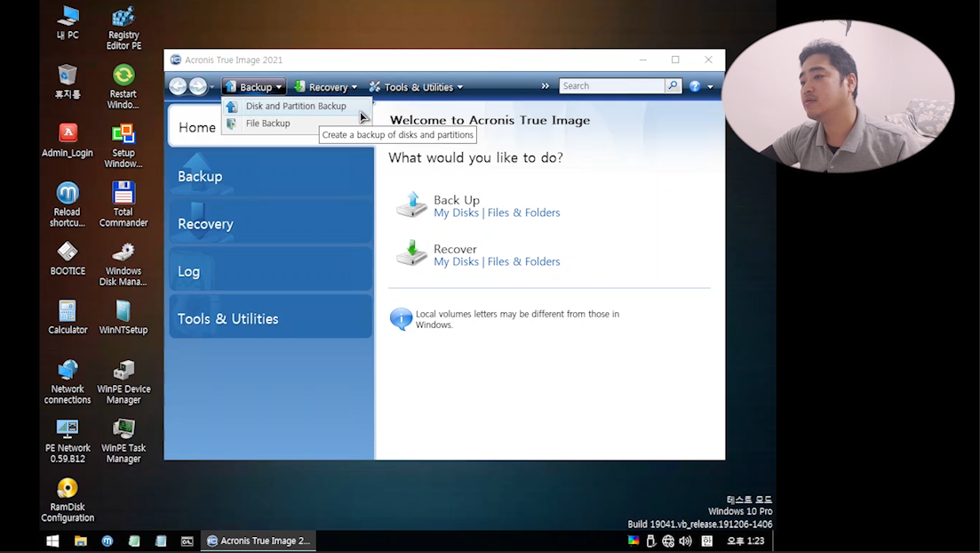Image resolution: width=980 pixels, height=553 pixels.
Task: Launch WinPE Device Manager icon
Action: [123, 381]
